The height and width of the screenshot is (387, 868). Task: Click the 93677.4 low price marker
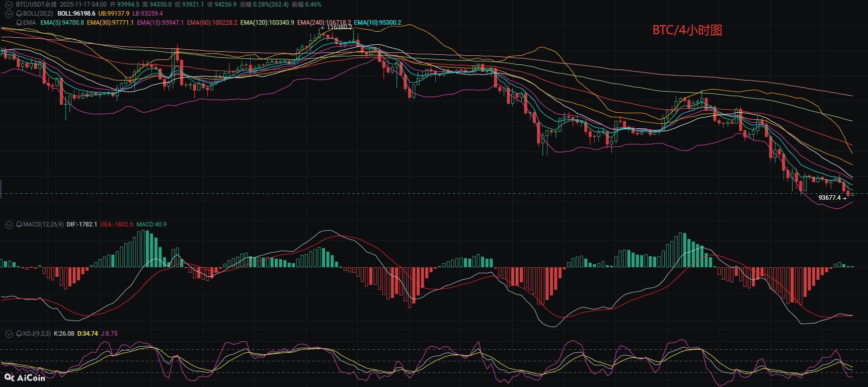coord(830,198)
